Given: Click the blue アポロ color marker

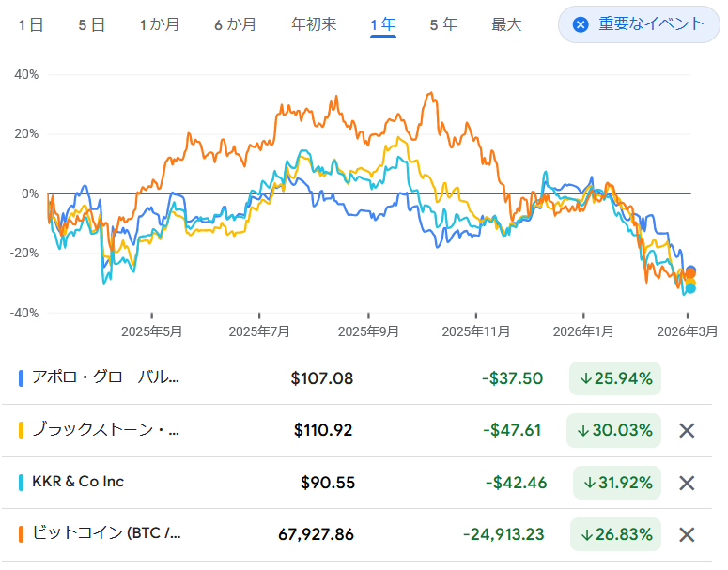Looking at the screenshot, I should pos(21,377).
